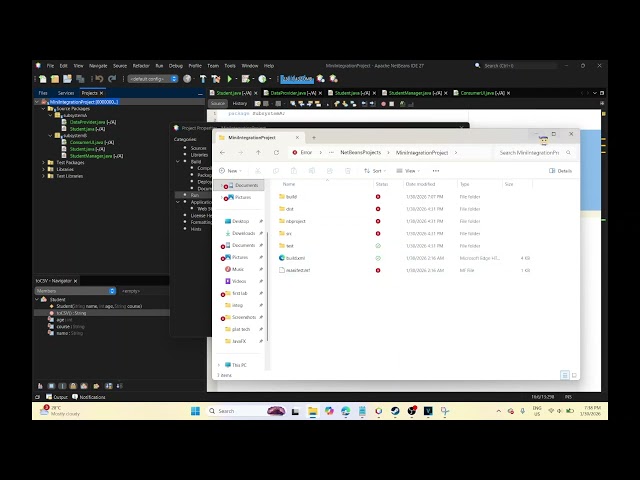Click File Explorer up arrow

tap(258, 152)
